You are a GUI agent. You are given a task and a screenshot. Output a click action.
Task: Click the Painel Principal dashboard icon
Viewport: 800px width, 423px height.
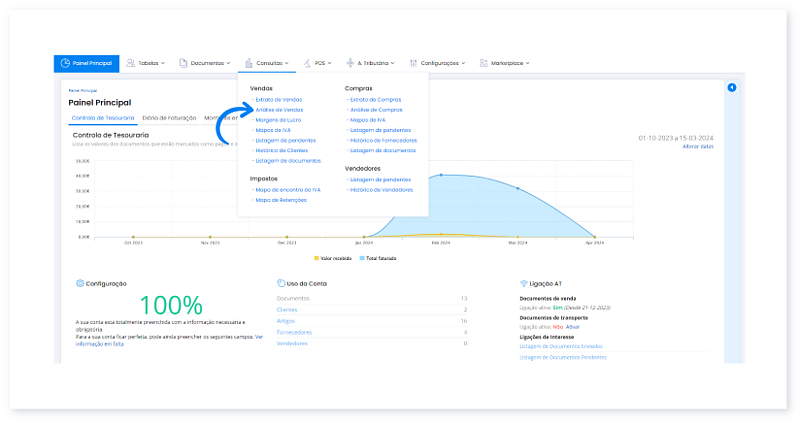[x=65, y=63]
